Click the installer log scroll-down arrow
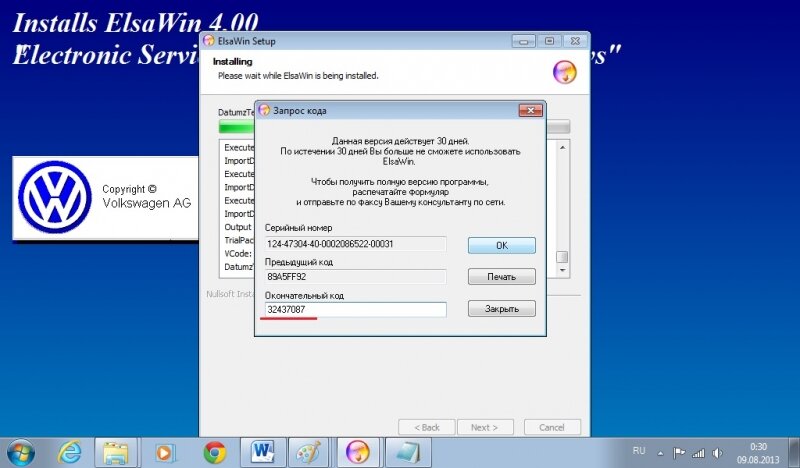Image resolution: width=800 pixels, height=468 pixels. pos(562,270)
